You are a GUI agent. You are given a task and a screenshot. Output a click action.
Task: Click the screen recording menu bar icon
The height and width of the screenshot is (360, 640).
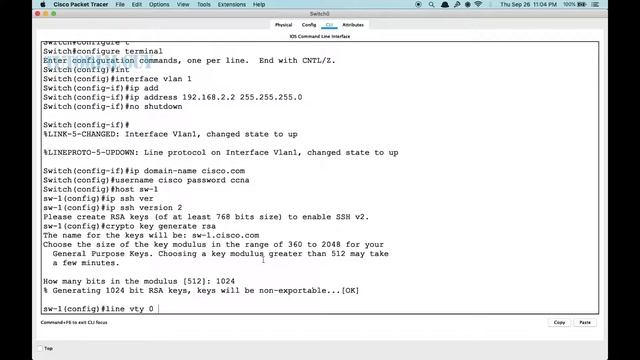(418, 4)
